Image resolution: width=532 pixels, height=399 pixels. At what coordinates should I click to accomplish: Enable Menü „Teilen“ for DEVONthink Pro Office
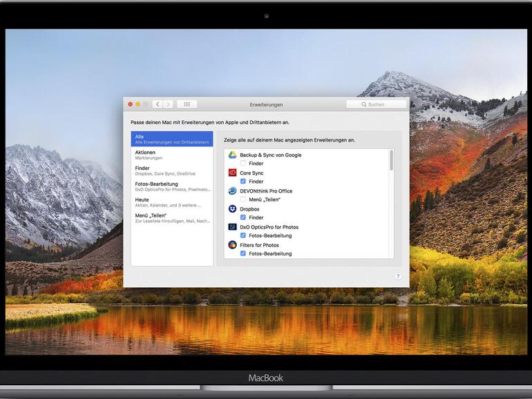point(243,199)
